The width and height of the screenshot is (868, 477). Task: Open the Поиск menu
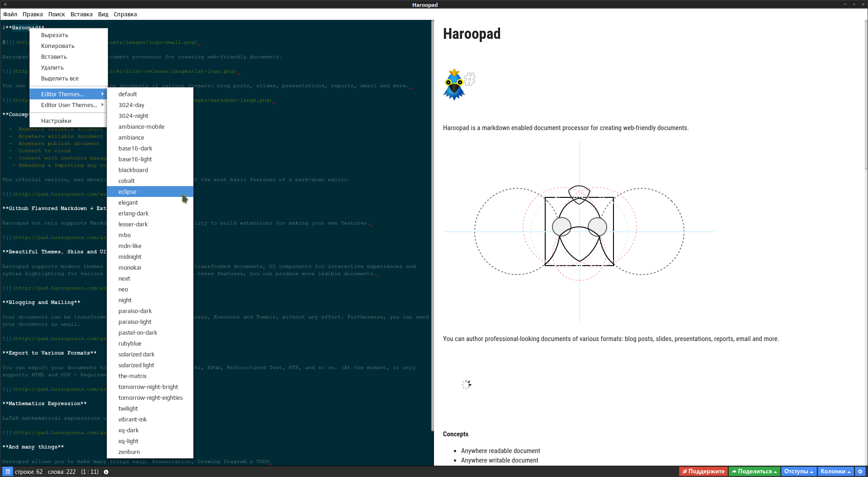[57, 14]
